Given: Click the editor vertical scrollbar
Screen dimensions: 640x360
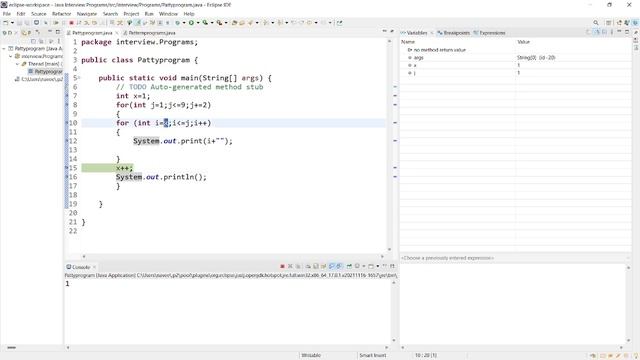Looking at the screenshot, I should tap(389, 145).
